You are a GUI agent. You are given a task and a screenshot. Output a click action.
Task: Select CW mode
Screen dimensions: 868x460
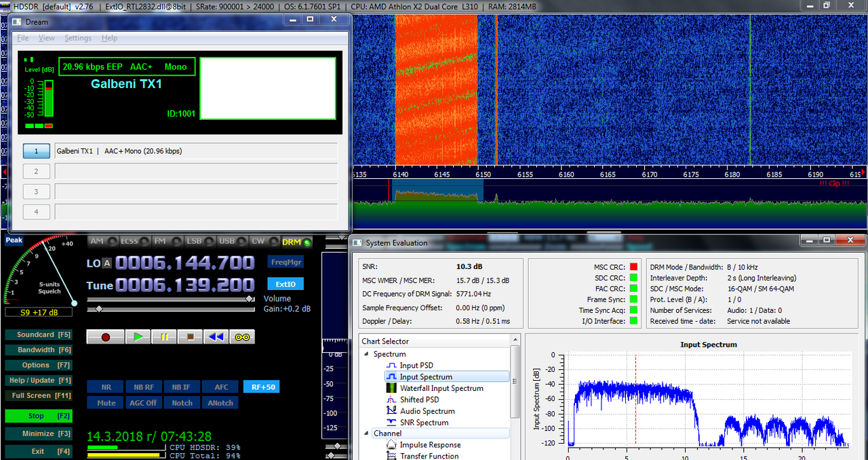(x=264, y=242)
